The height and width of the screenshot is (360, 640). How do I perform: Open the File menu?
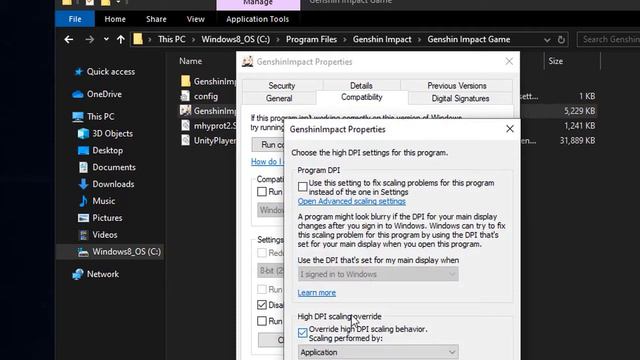75,19
